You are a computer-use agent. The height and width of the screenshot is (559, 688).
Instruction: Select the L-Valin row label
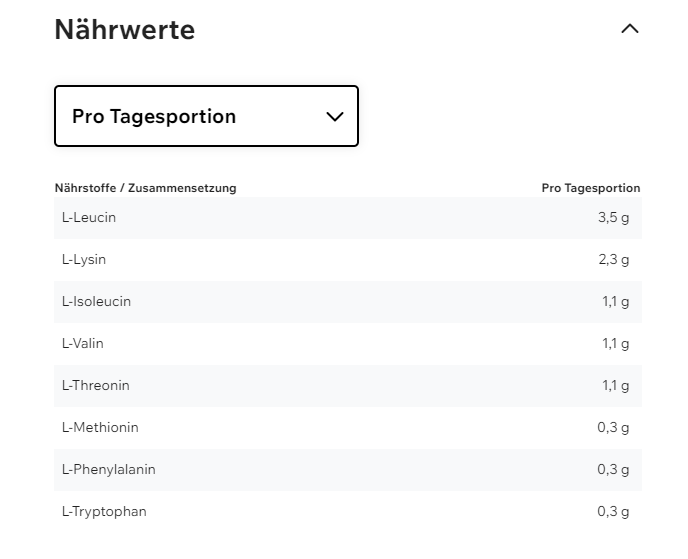pos(83,343)
